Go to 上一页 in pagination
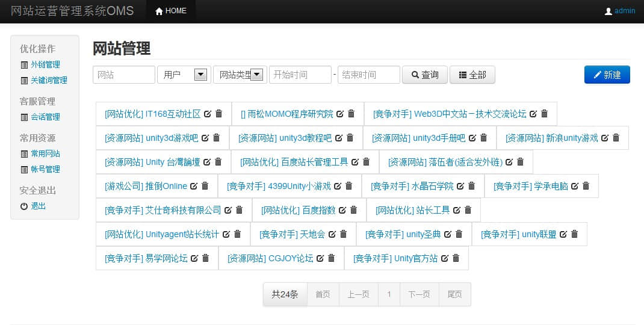This screenshot has height=325, width=644. (x=359, y=294)
